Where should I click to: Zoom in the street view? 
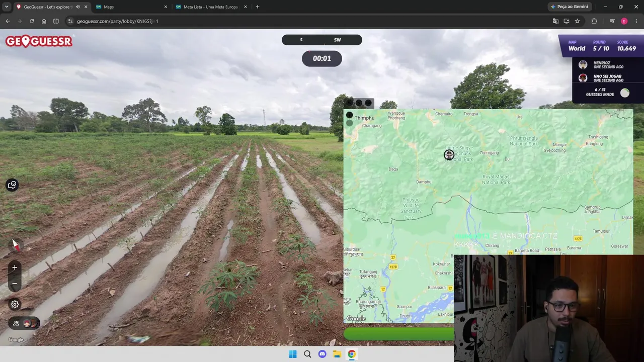[x=15, y=267]
